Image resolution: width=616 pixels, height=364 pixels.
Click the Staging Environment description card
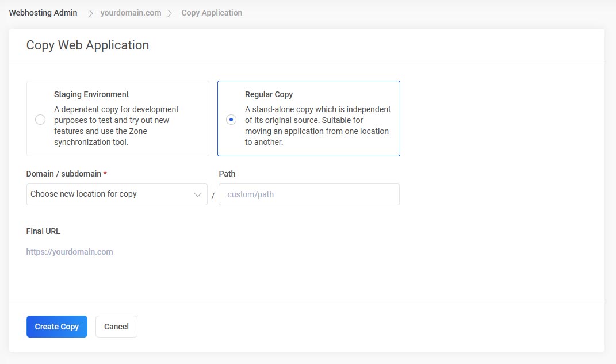coord(117,118)
